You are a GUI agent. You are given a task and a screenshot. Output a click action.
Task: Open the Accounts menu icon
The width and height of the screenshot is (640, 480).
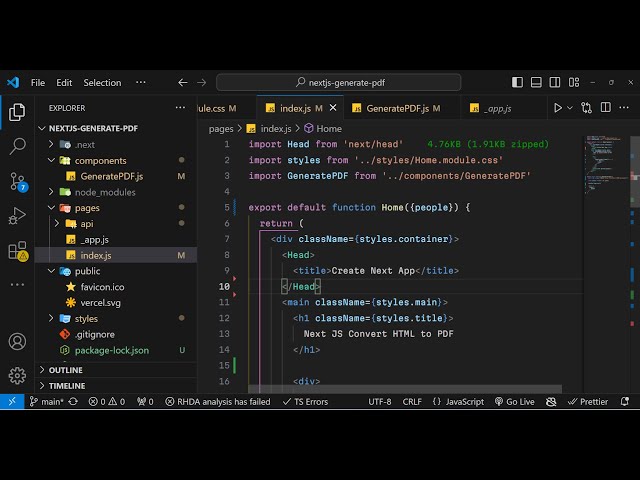17,341
